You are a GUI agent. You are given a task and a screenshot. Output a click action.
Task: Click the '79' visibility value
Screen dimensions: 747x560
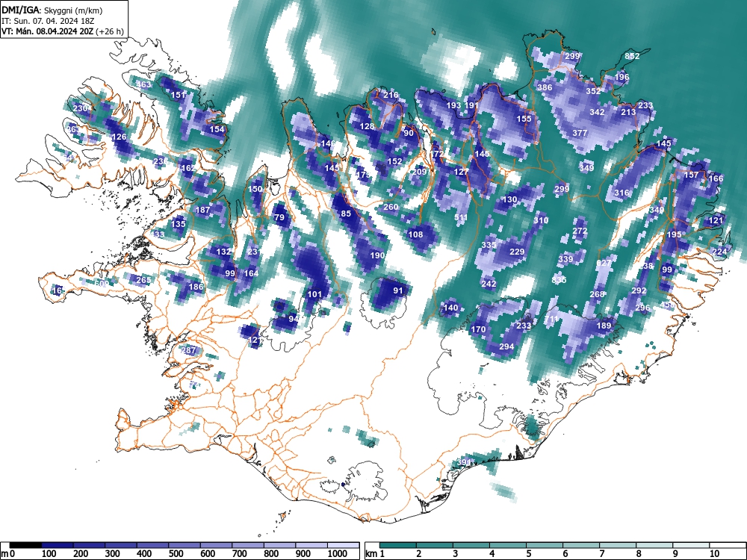pos(279,217)
